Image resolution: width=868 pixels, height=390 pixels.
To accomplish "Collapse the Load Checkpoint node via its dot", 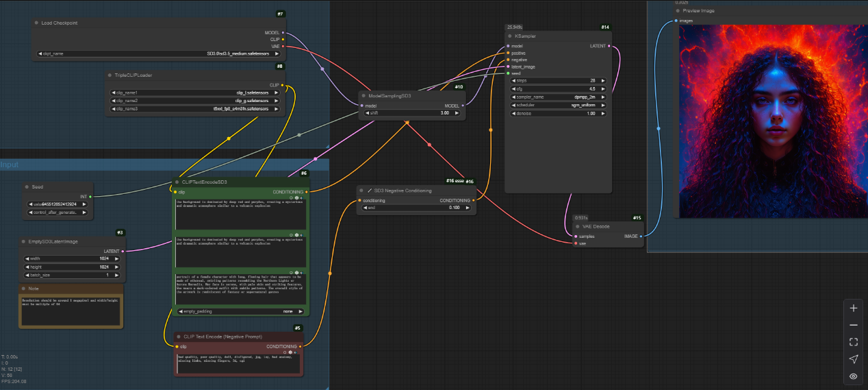I will (36, 23).
